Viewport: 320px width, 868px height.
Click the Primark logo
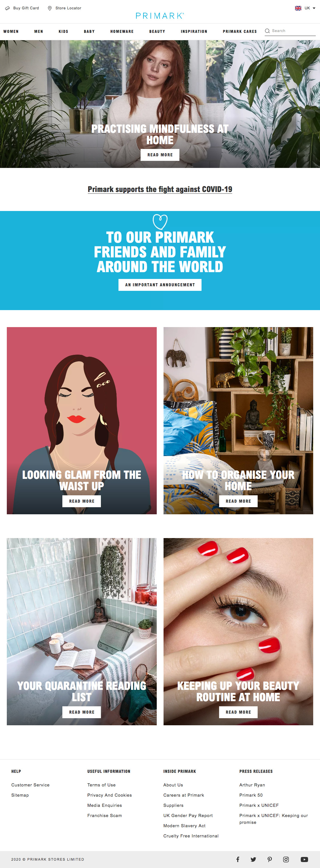(x=160, y=16)
